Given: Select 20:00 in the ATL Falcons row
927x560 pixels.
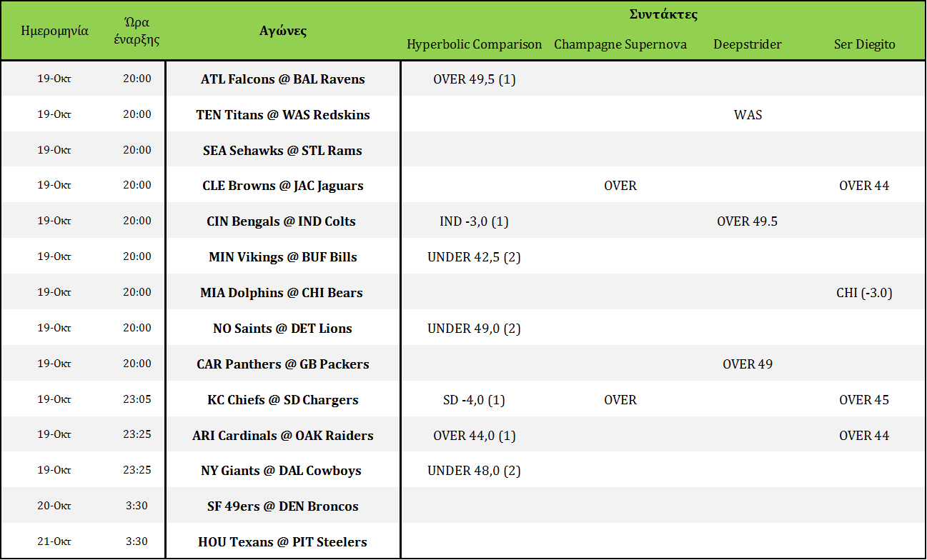Looking at the screenshot, I should coord(137,79).
